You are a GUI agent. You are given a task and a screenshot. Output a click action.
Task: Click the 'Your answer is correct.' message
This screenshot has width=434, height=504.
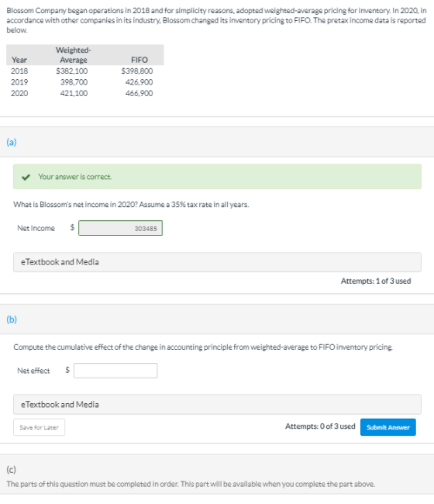(x=75, y=177)
